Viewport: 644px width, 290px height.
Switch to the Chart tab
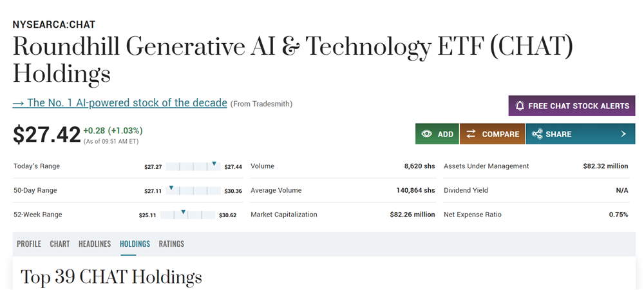60,244
